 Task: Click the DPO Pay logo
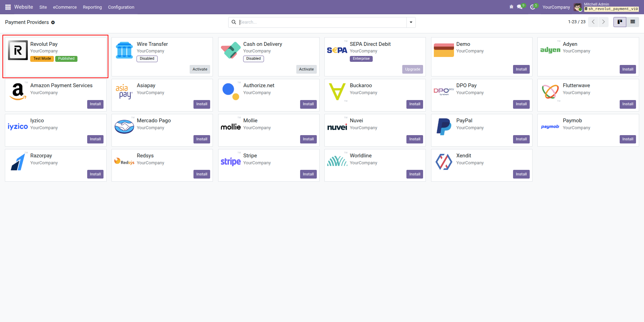pos(444,91)
